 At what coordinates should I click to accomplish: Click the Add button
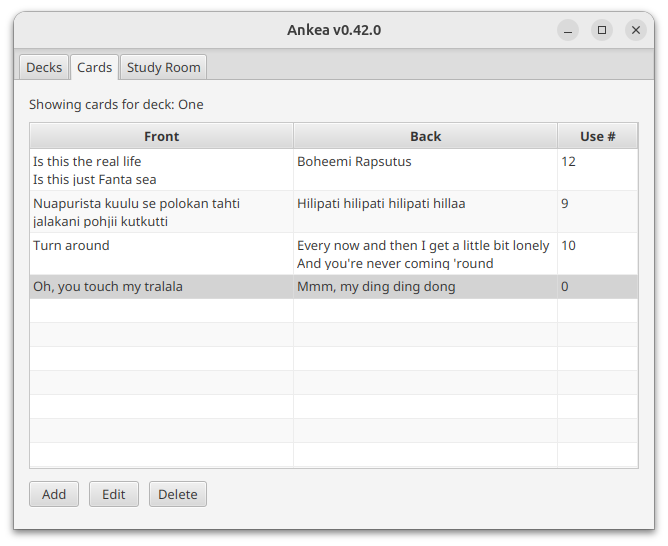54,494
